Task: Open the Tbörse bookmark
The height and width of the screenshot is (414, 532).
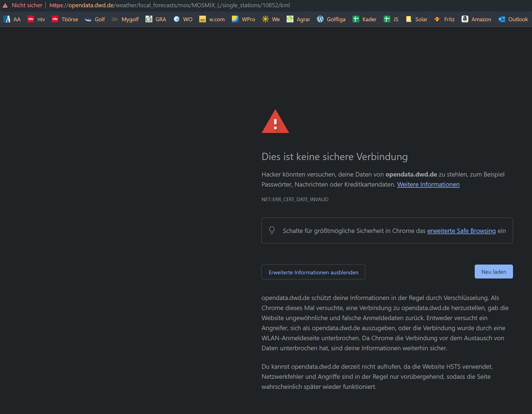Action: (x=65, y=19)
